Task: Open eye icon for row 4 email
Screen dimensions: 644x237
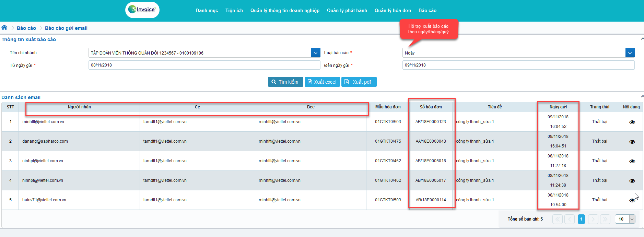Action: click(x=632, y=181)
